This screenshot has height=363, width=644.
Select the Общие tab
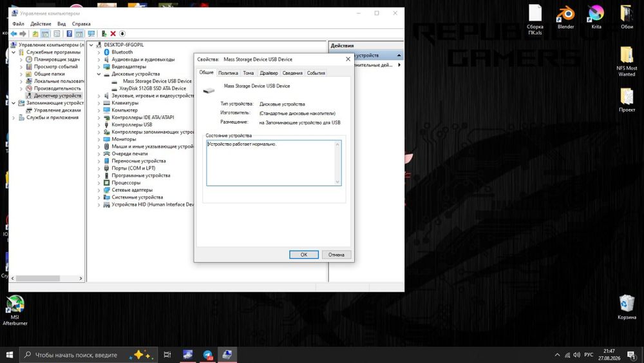point(206,72)
